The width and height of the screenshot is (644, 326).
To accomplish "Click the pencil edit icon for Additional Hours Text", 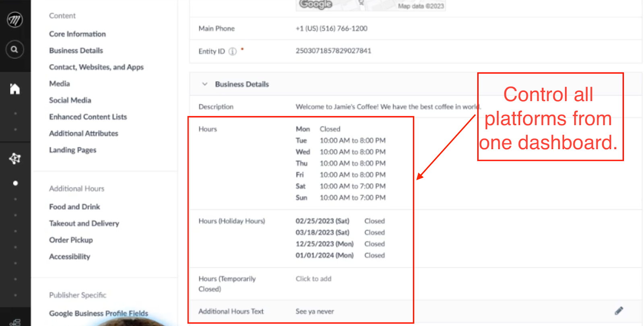I will pyautogui.click(x=619, y=311).
